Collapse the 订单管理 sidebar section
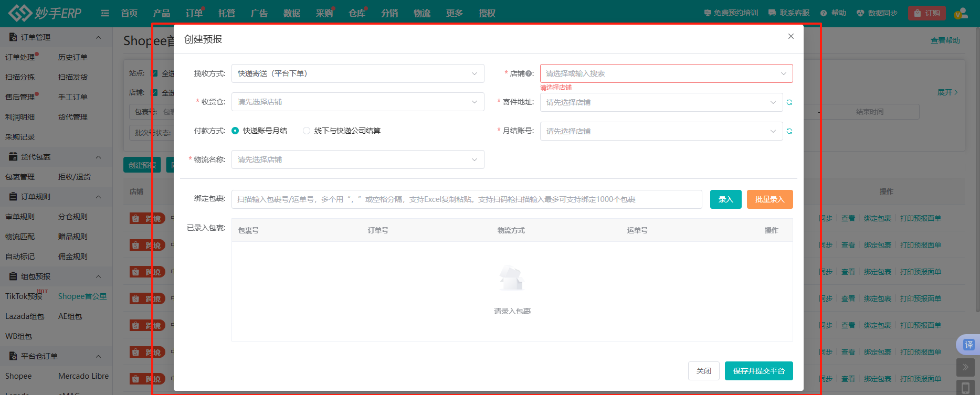The width and height of the screenshot is (980, 395). pos(98,37)
